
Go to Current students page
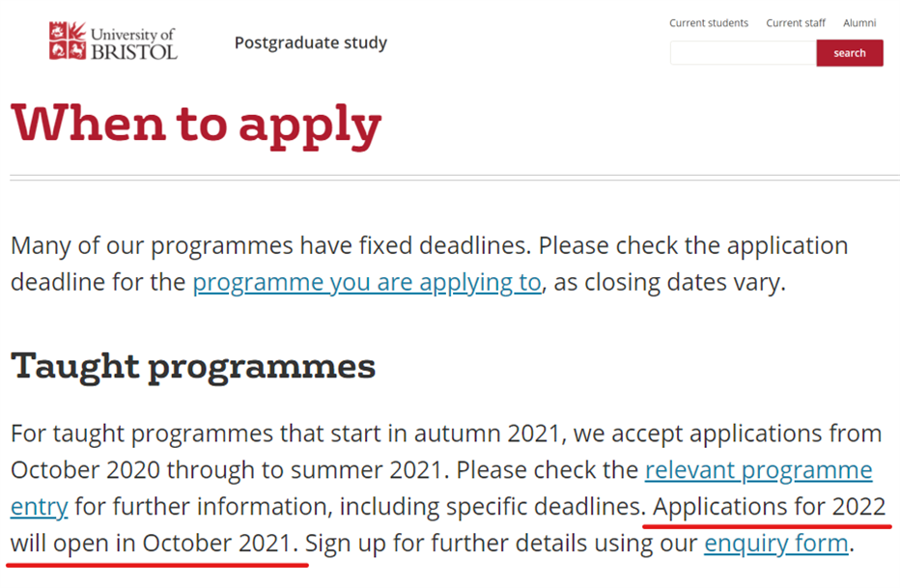click(709, 23)
